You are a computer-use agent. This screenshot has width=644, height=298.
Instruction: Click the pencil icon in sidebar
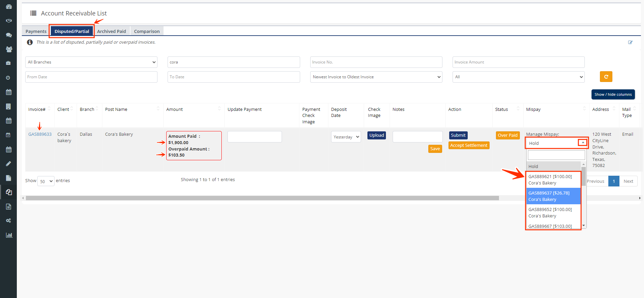[x=9, y=164]
